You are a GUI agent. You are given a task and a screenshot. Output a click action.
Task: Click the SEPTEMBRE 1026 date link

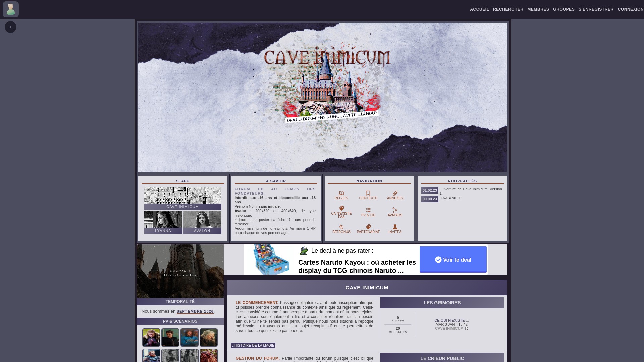[x=195, y=312]
